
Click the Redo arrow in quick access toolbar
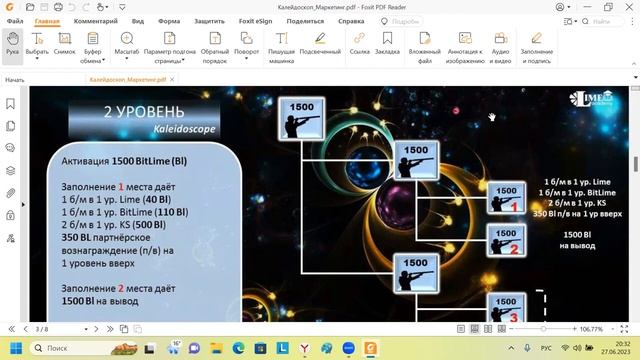click(x=86, y=7)
